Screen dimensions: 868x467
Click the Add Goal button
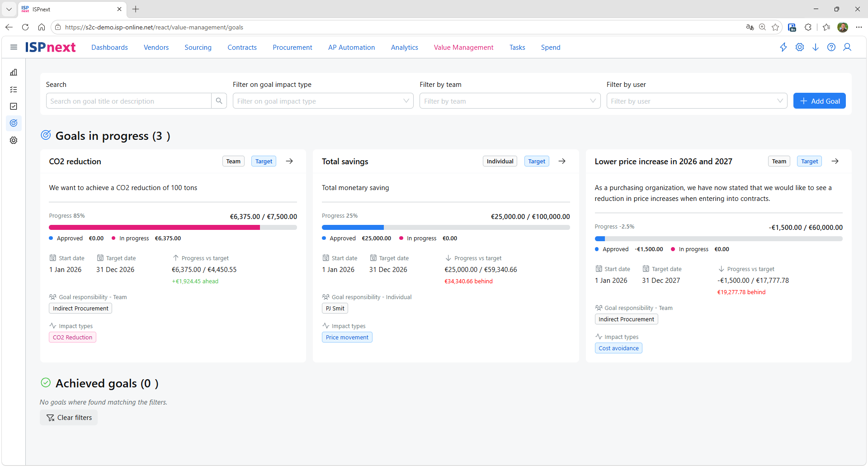click(x=819, y=101)
